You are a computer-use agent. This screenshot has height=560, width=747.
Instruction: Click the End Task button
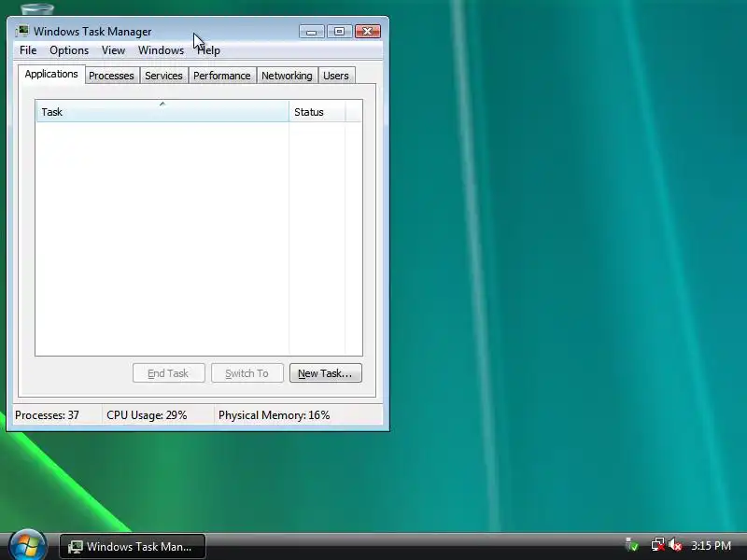coord(169,373)
